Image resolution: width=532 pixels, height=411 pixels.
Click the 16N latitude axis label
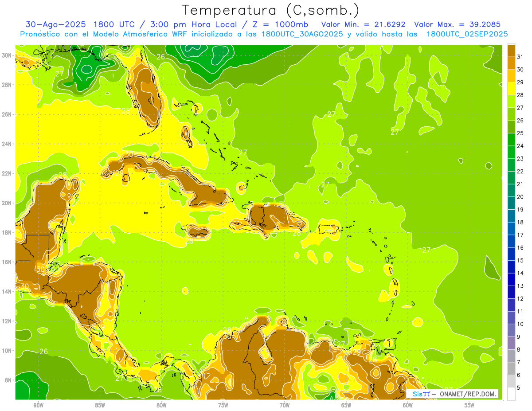[x=7, y=262]
